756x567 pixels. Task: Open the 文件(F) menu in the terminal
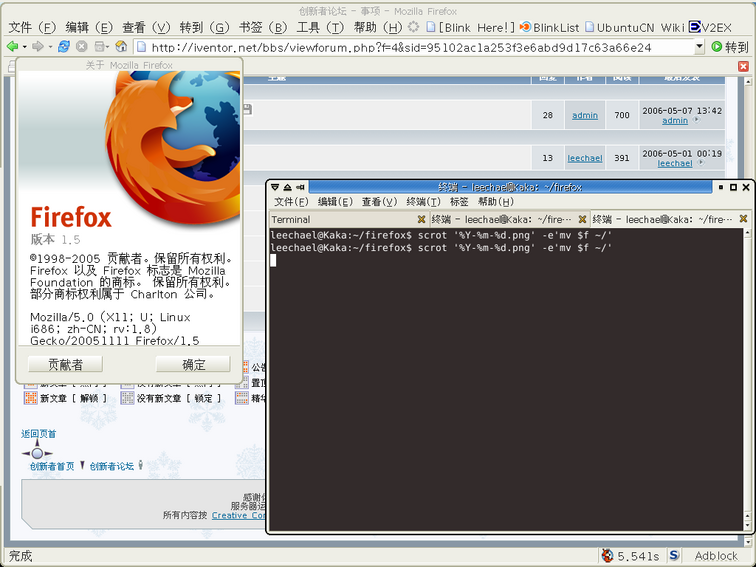tap(291, 202)
